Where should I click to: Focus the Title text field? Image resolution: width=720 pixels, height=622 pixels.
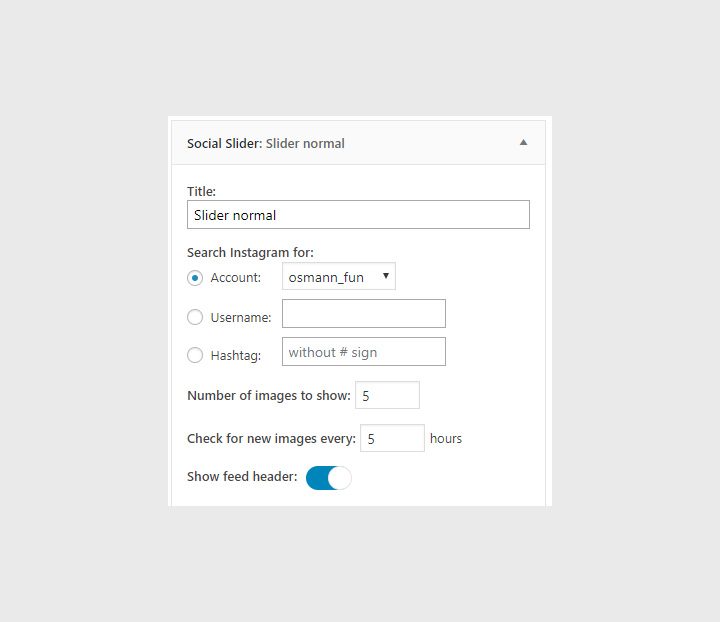(358, 215)
